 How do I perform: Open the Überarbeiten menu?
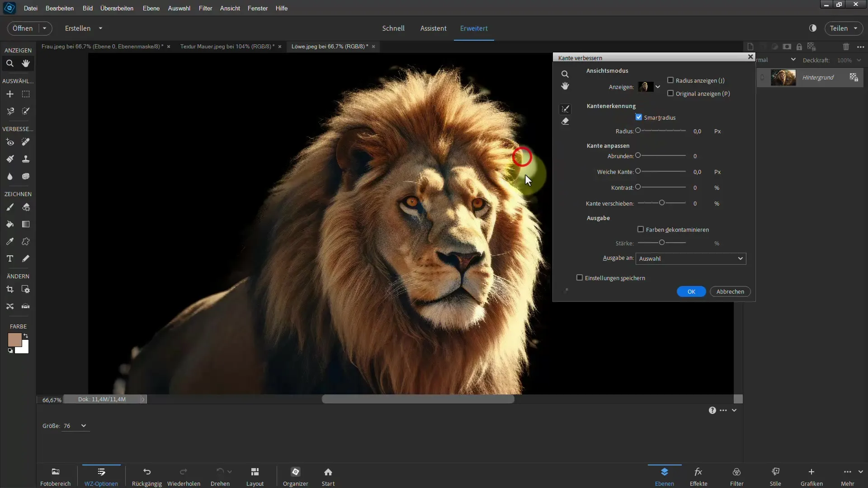[117, 8]
